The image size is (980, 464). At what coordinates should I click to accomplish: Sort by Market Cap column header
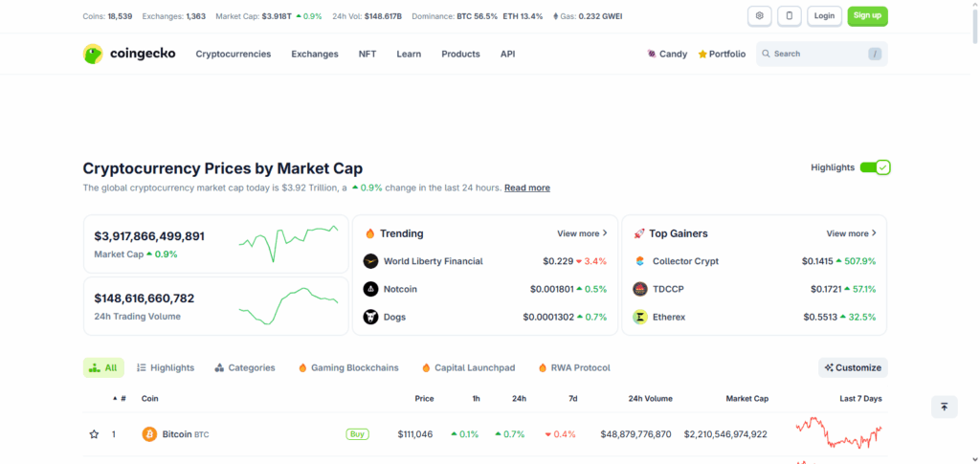[746, 398]
